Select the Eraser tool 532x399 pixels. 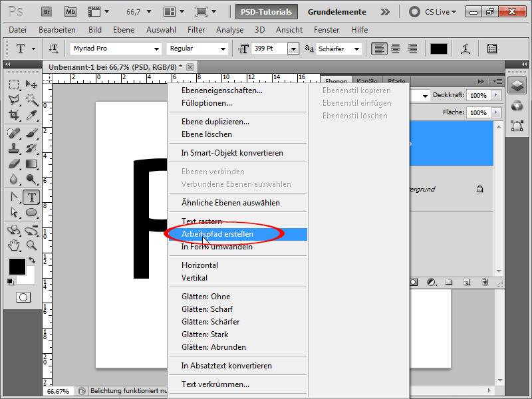(14, 164)
